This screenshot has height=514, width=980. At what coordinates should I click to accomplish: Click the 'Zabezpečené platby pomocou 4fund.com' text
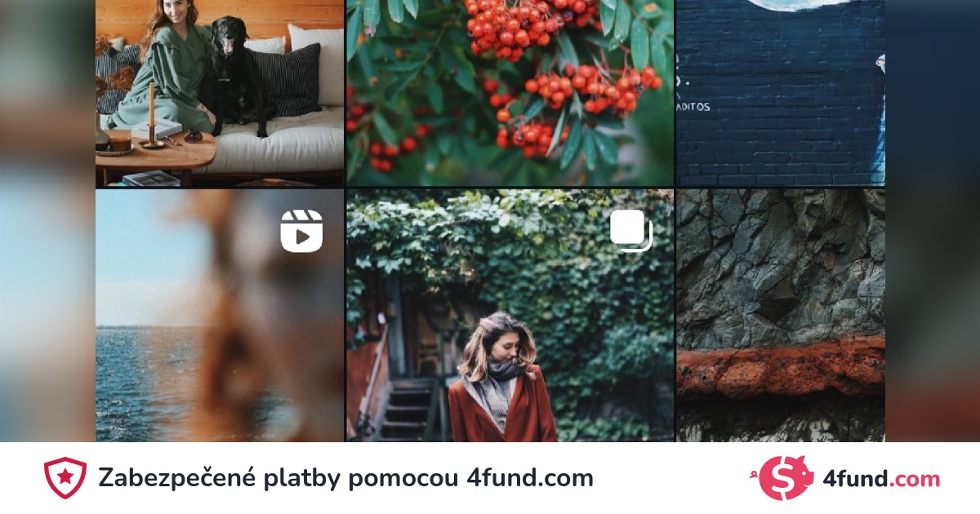click(346, 478)
